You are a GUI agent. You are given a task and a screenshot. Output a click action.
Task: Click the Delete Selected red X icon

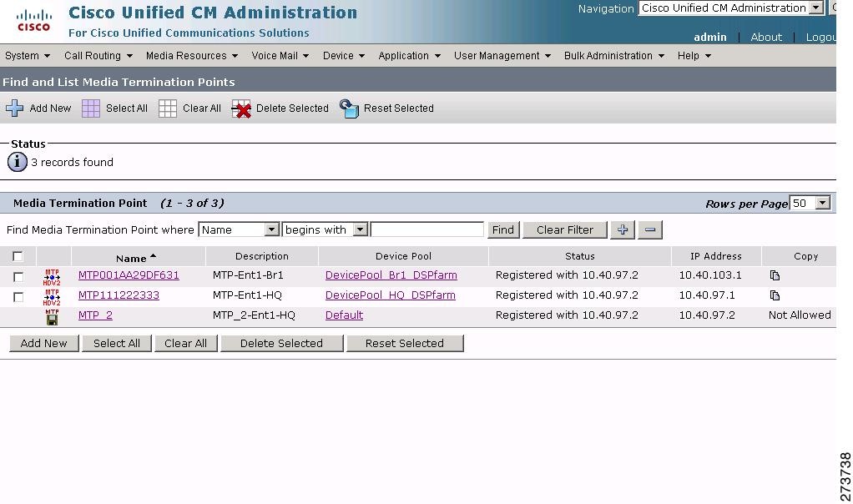click(x=241, y=108)
